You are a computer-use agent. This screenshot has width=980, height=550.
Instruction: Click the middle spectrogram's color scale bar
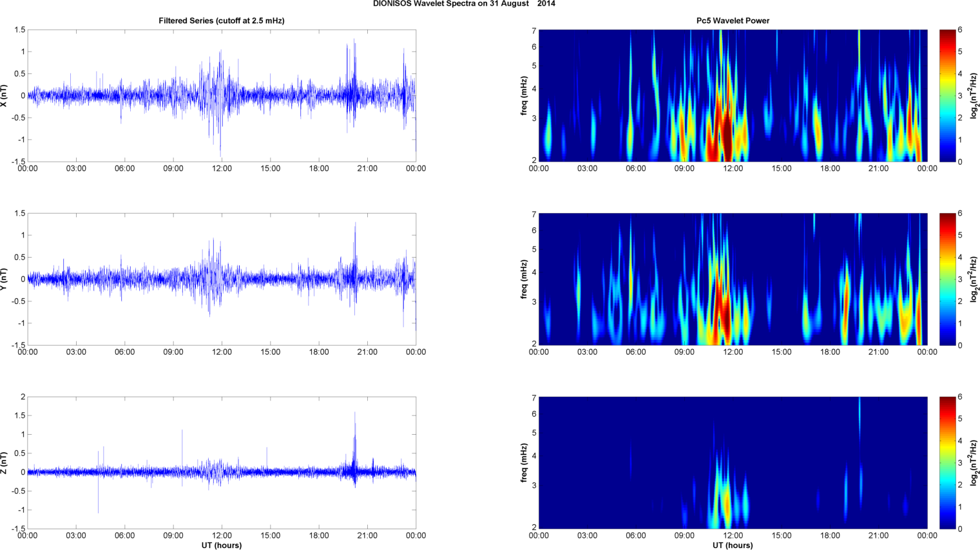[948, 279]
